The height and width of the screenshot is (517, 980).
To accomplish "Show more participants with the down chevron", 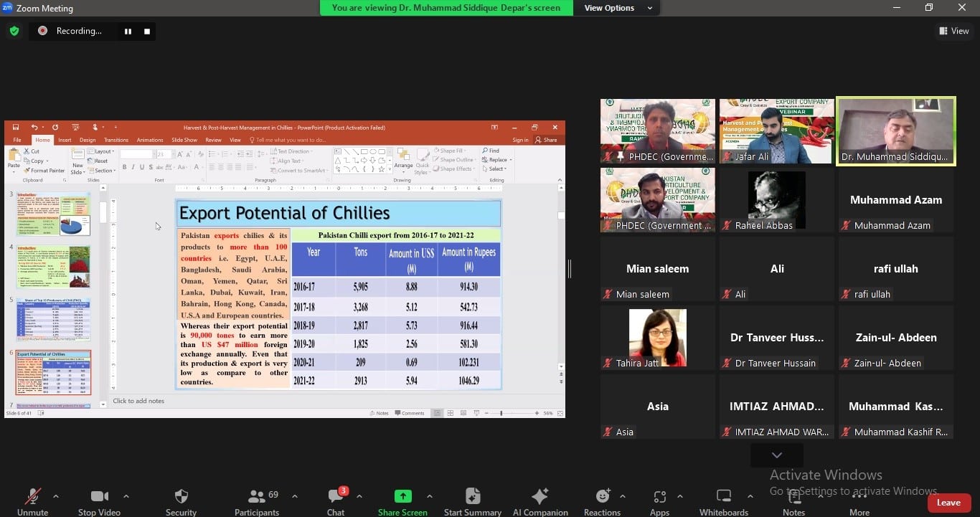I will tap(776, 455).
